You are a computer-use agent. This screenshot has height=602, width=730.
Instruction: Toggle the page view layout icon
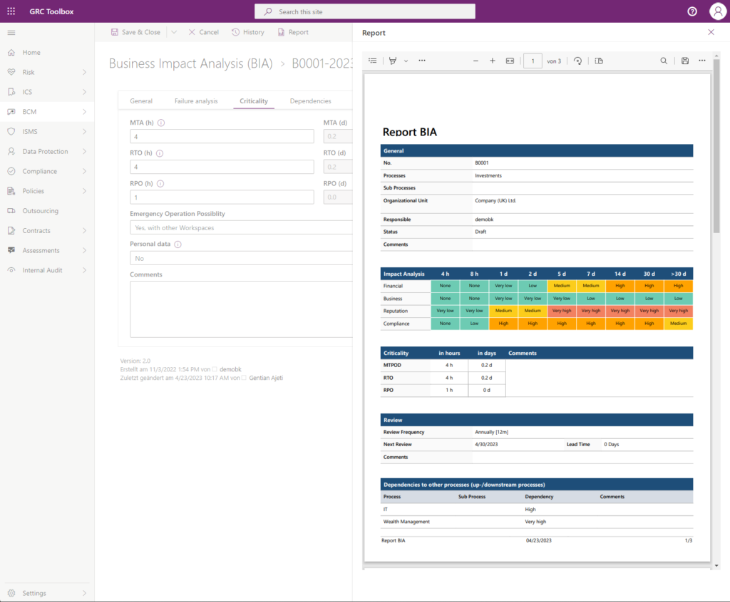tap(599, 61)
